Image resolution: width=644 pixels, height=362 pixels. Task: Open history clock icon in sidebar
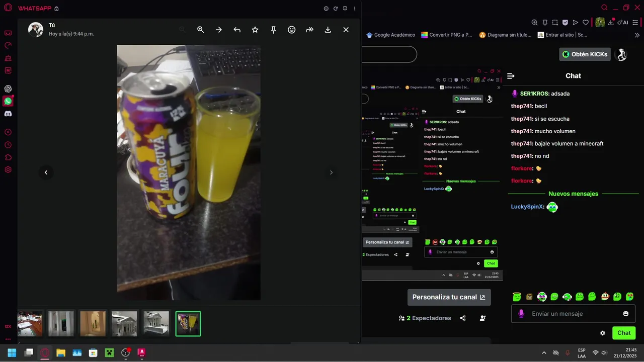pos(8,145)
